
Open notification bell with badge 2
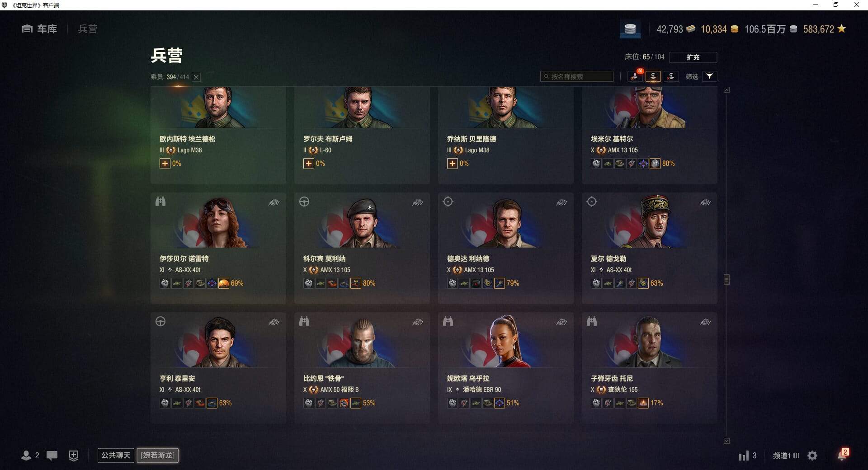coord(842,455)
